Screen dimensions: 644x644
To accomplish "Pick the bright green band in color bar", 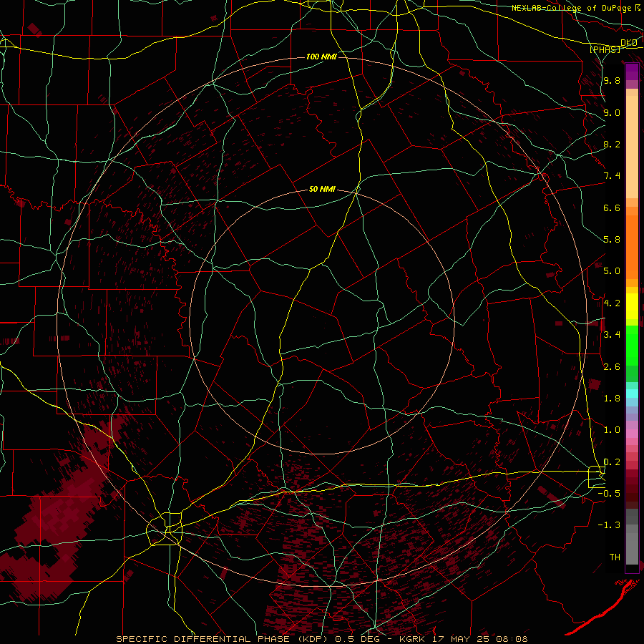I will tap(632, 346).
